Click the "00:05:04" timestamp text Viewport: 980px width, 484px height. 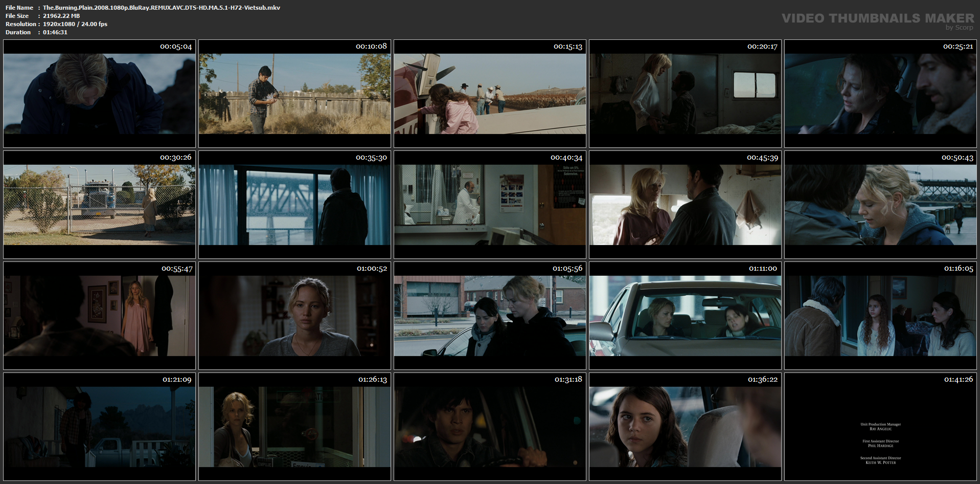click(x=176, y=47)
